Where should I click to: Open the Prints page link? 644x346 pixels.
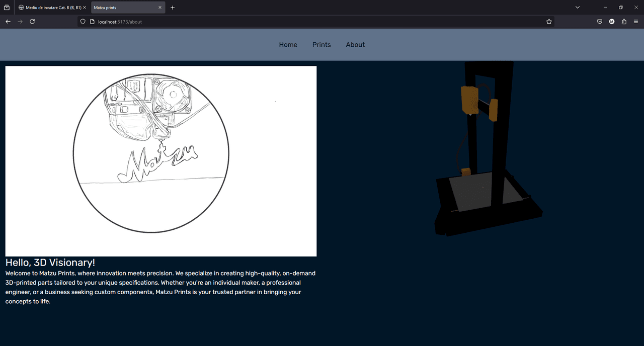pyautogui.click(x=321, y=45)
